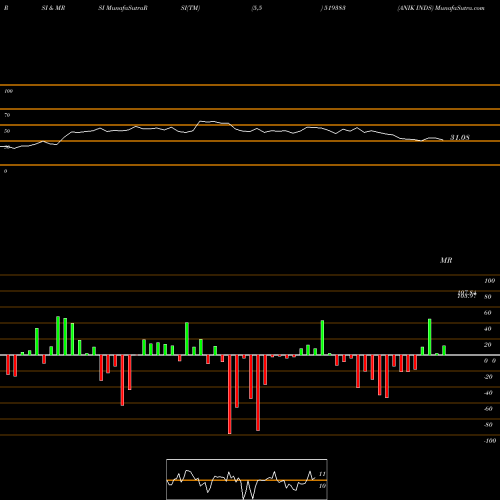Click the '-40' label on the MR axis
500x500 pixels.
click(x=488, y=393)
